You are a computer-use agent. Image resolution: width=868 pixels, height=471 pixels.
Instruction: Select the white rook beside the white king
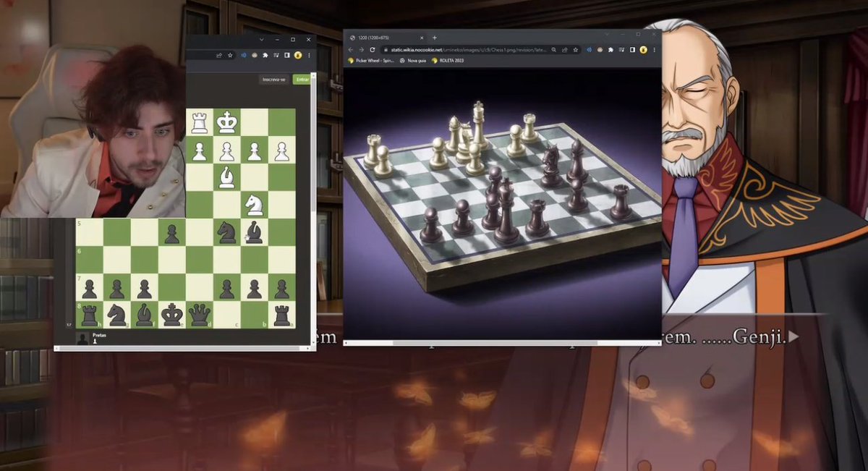point(200,122)
